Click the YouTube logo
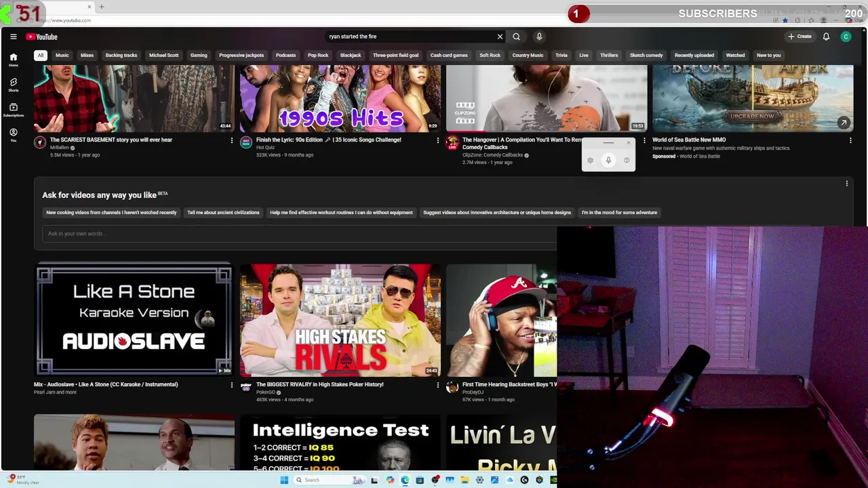868x488 pixels. (42, 37)
